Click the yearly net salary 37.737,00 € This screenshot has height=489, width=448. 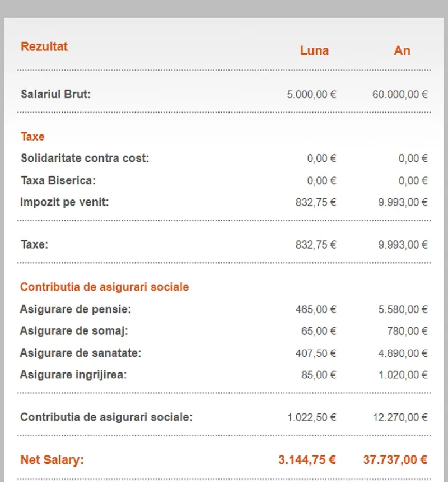(x=395, y=460)
